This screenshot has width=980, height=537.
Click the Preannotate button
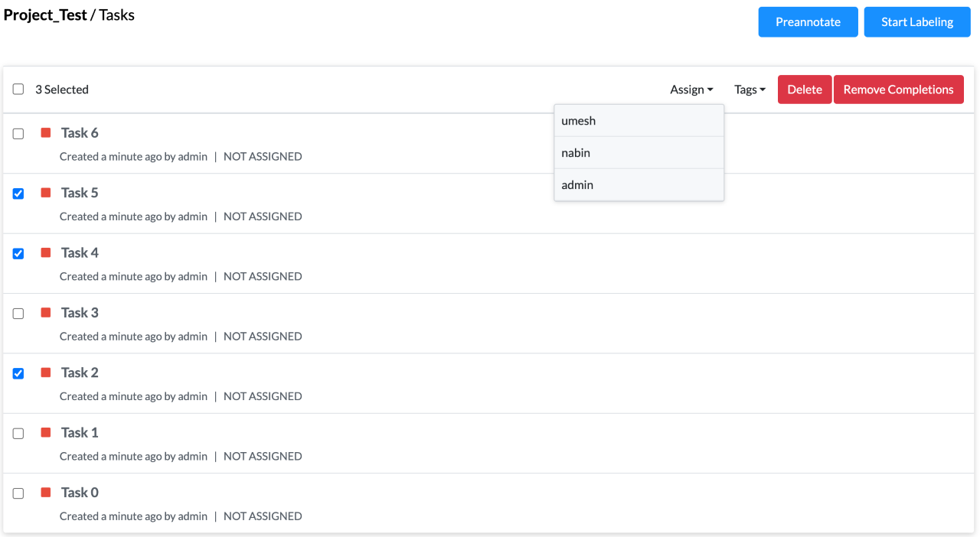pos(808,22)
